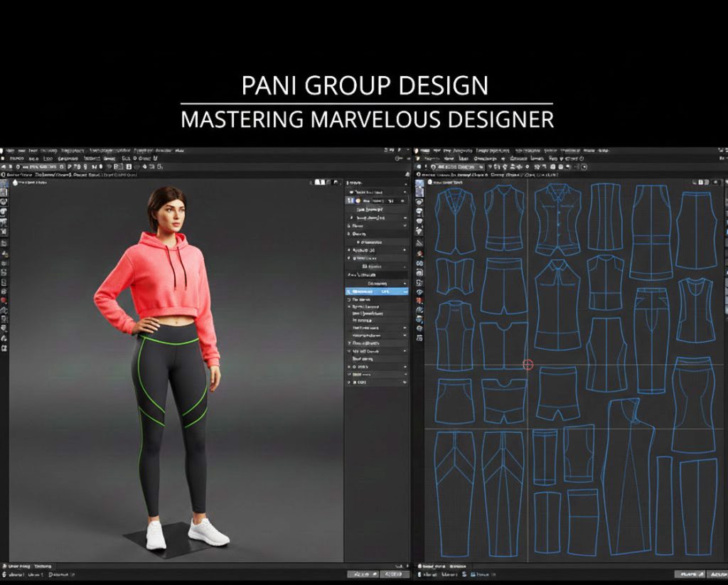
Task: Select the long hooded gown pattern piece
Action: (628, 476)
